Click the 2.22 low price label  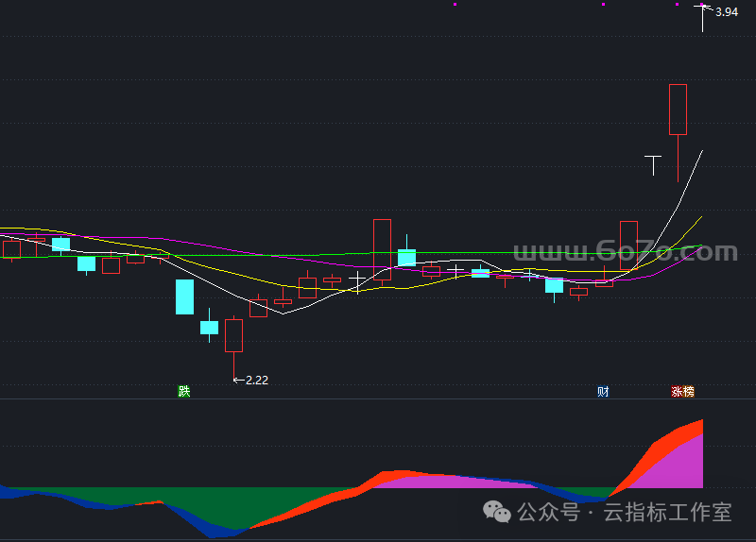(x=257, y=380)
